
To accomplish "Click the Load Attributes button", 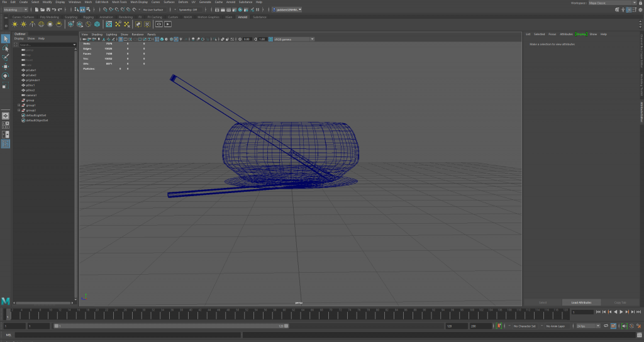I will click(x=581, y=302).
